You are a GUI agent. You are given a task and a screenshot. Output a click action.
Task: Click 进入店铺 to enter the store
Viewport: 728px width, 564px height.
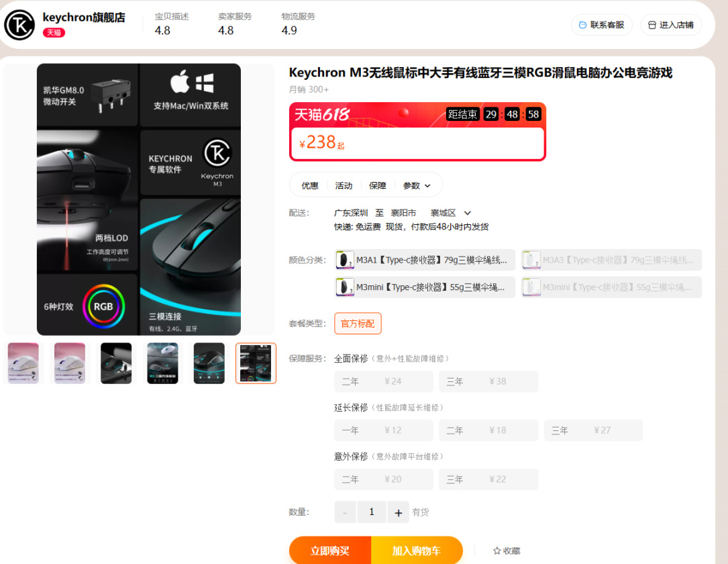click(x=670, y=25)
